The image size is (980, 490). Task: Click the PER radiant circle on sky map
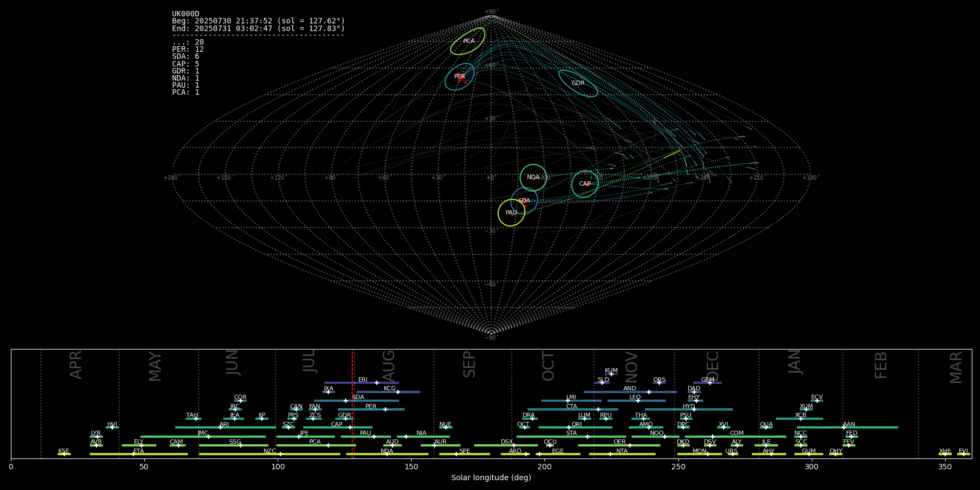460,77
